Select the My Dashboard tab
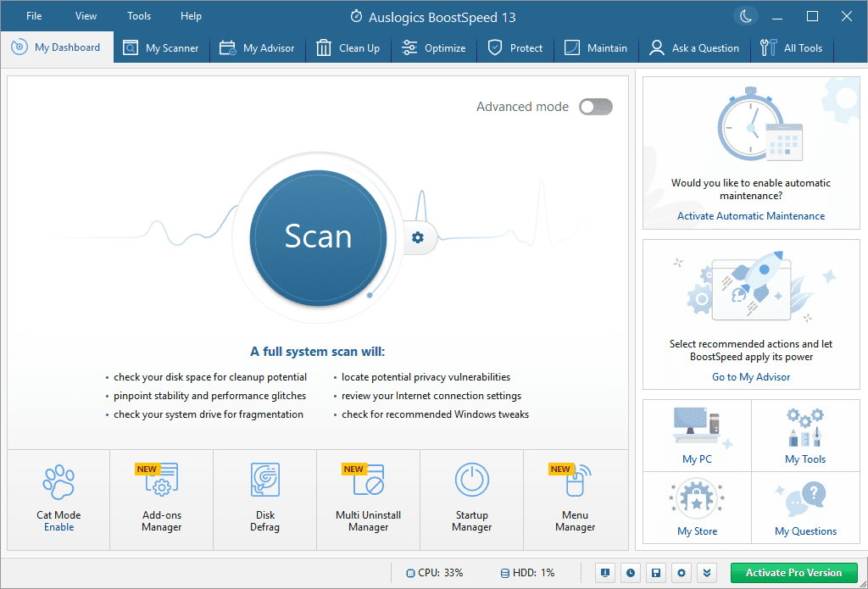868x589 pixels. point(57,47)
